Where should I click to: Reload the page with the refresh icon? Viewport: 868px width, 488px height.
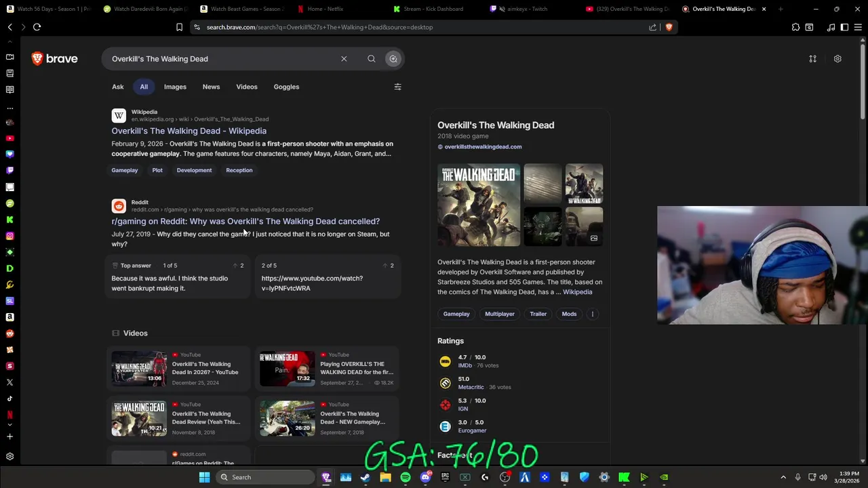tap(37, 27)
